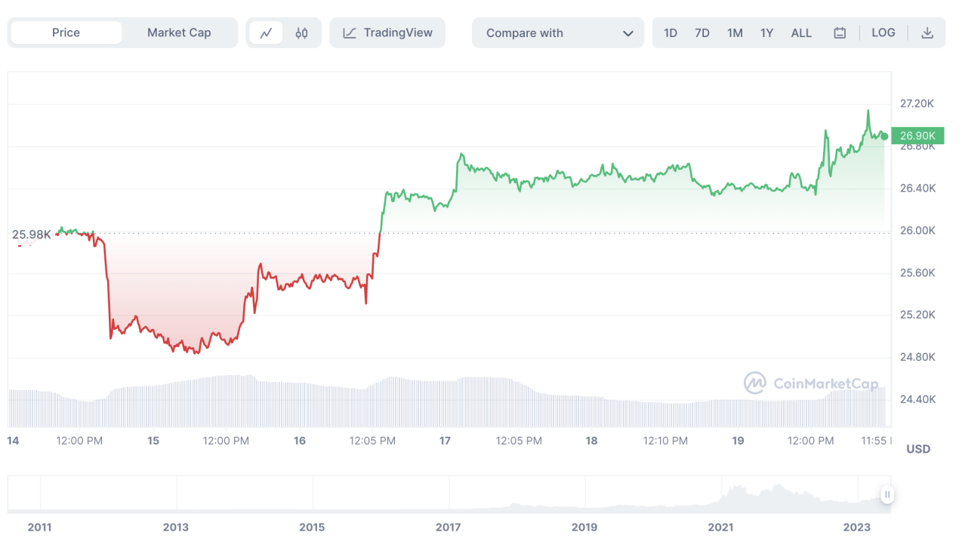
Task: Choose the 1Y time range
Action: click(x=766, y=33)
